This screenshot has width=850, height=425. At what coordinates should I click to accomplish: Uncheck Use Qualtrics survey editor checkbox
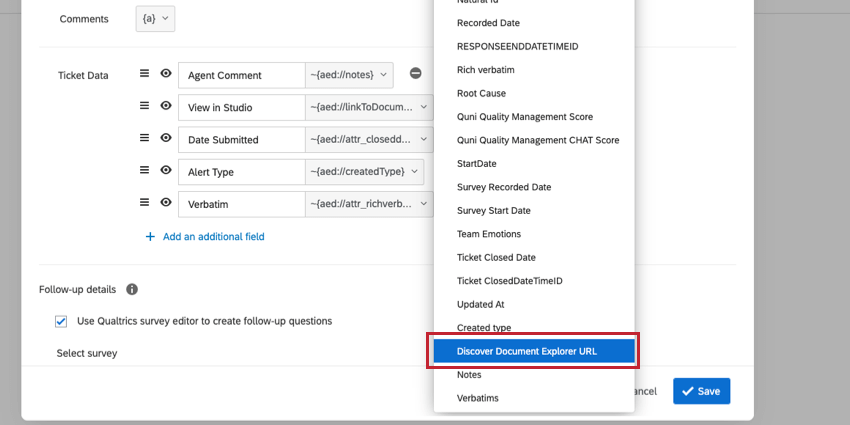click(x=61, y=321)
